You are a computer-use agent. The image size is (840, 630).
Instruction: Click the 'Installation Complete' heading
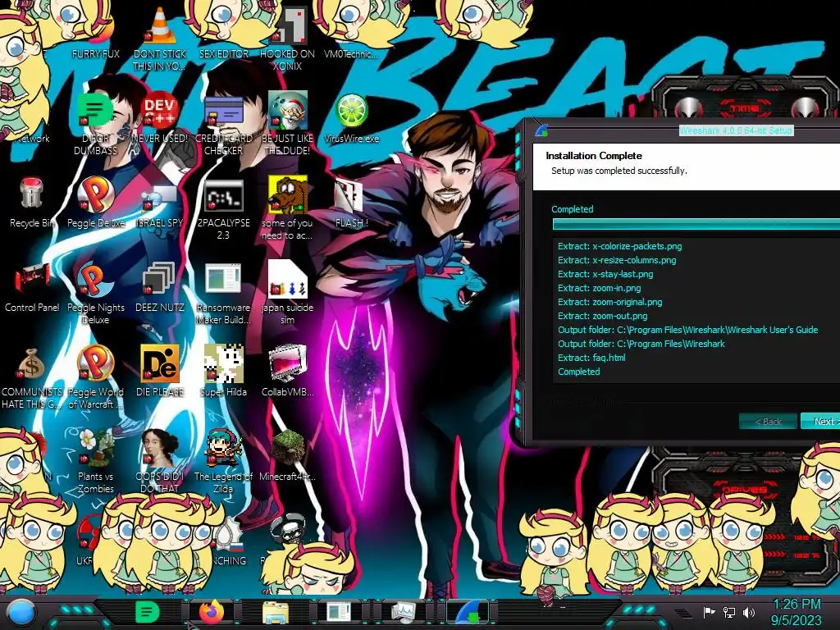pyautogui.click(x=594, y=156)
